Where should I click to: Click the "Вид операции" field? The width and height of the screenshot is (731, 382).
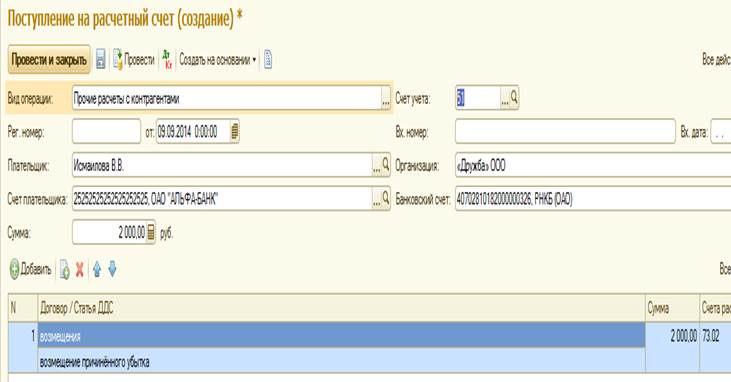click(x=227, y=98)
